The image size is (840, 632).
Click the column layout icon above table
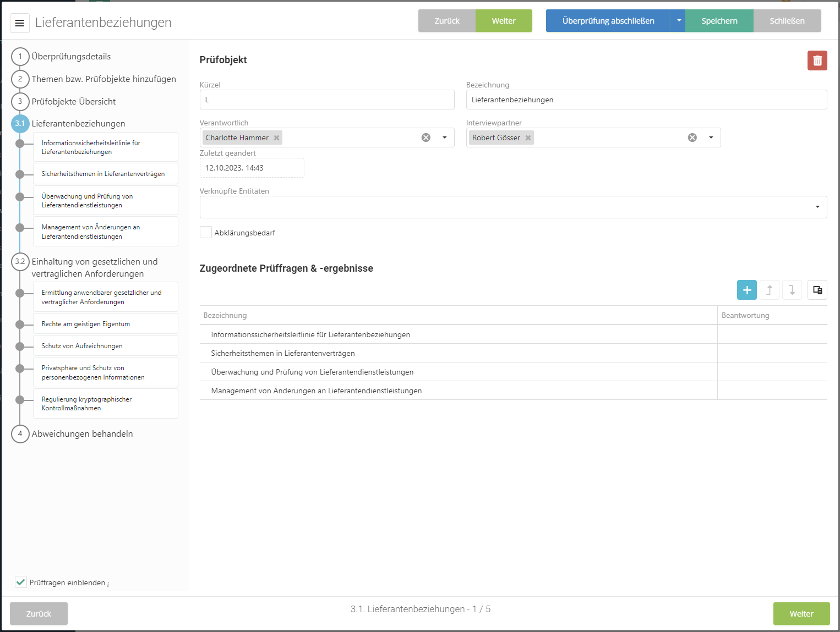[817, 290]
